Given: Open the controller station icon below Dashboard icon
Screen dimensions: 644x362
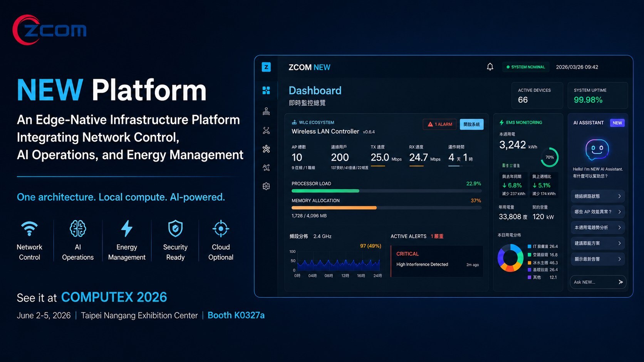Looking at the screenshot, I should (266, 111).
